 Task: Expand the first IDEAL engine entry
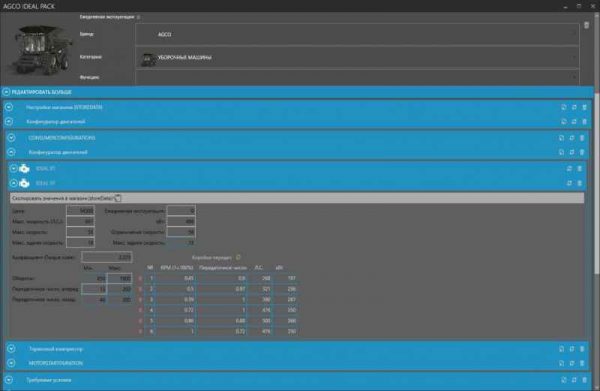pyautogui.click(x=13, y=168)
